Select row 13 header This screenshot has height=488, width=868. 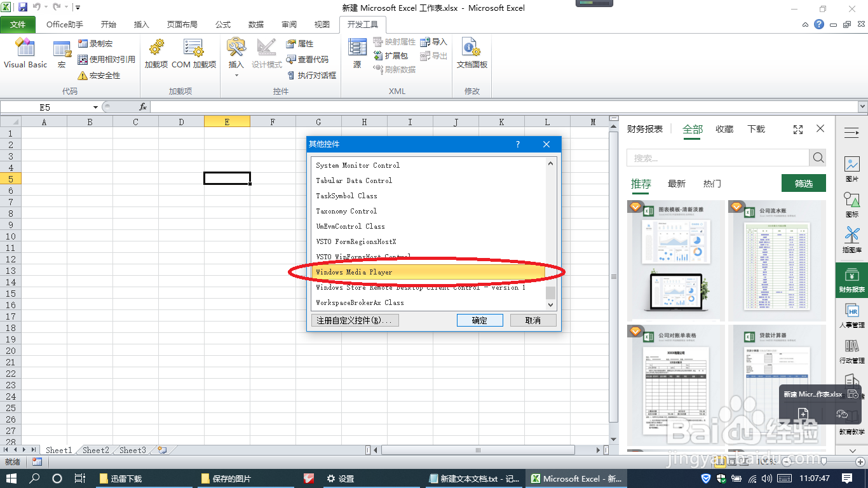pyautogui.click(x=10, y=271)
